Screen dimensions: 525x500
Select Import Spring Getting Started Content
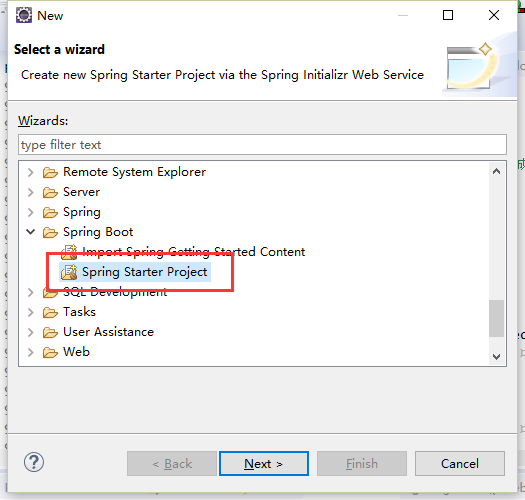194,252
